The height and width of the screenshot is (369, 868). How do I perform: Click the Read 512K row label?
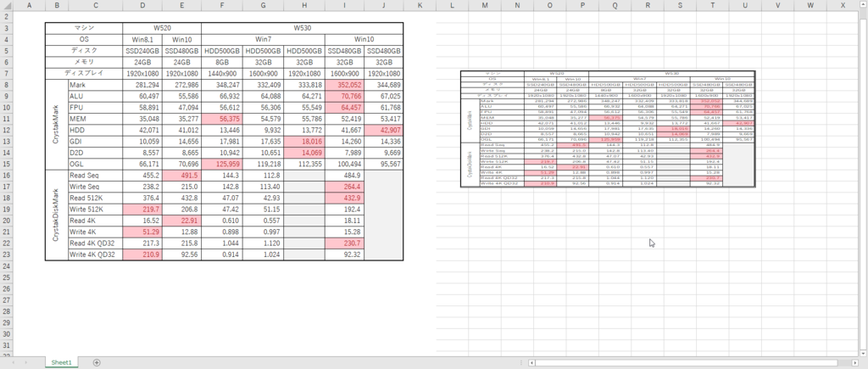(x=95, y=198)
